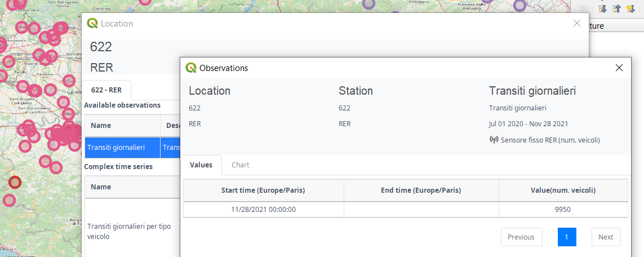The image size is (644, 257).
Task: Open Transiti giornalieri per tipo veicolo time series
Action: pyautogui.click(x=129, y=231)
